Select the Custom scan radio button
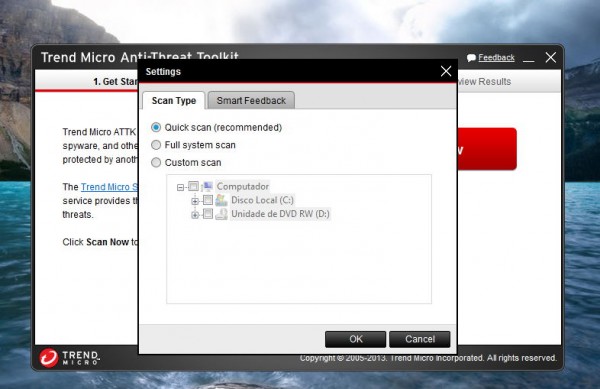Viewport: 600px width, 389px height. point(156,163)
